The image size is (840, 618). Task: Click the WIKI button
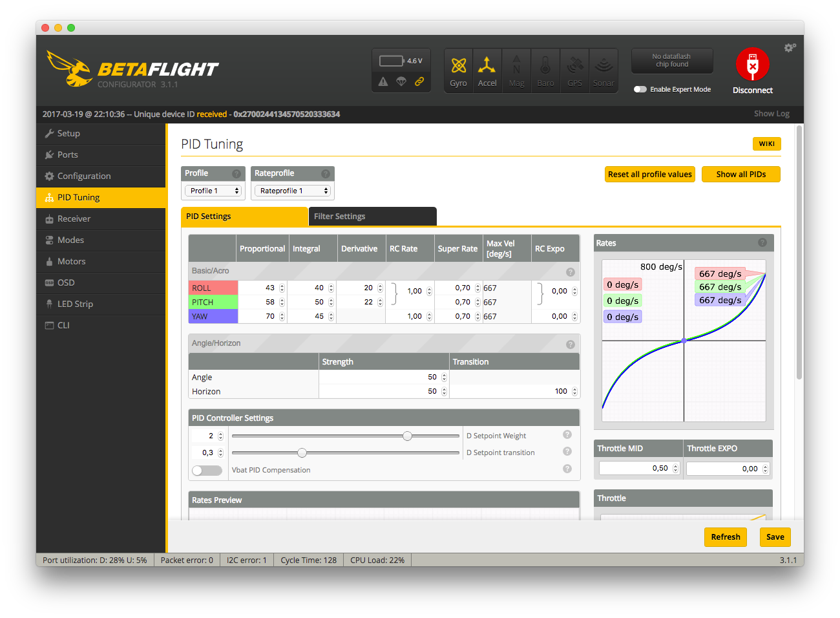coord(767,144)
